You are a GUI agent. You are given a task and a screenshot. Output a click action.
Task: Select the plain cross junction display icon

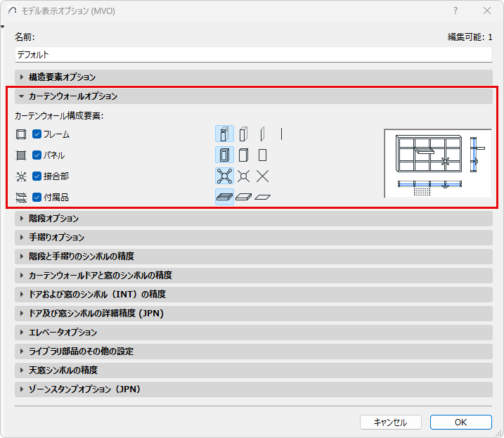point(262,176)
